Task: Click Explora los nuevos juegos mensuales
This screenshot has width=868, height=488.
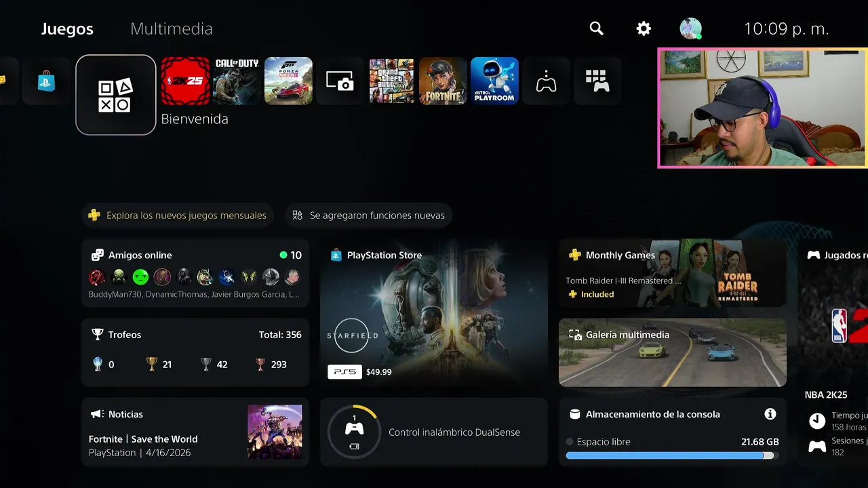Action: [x=178, y=216]
